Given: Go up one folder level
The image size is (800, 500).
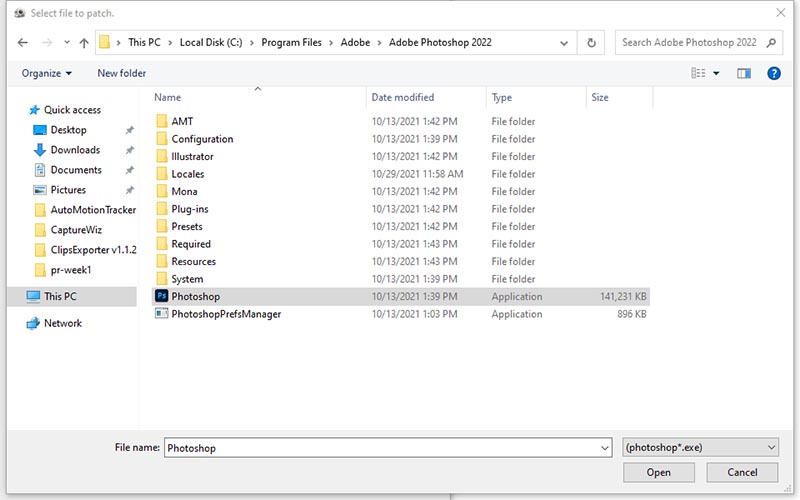Looking at the screenshot, I should 84,43.
